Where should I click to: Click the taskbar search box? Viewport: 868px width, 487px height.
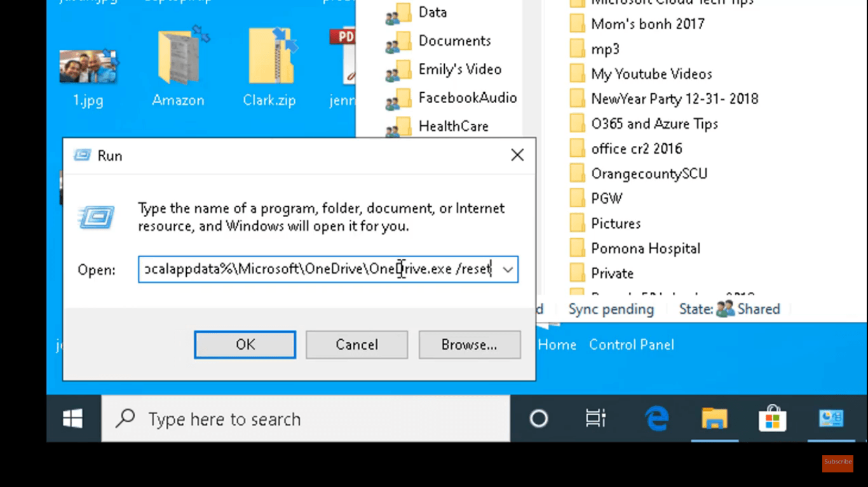(x=305, y=419)
